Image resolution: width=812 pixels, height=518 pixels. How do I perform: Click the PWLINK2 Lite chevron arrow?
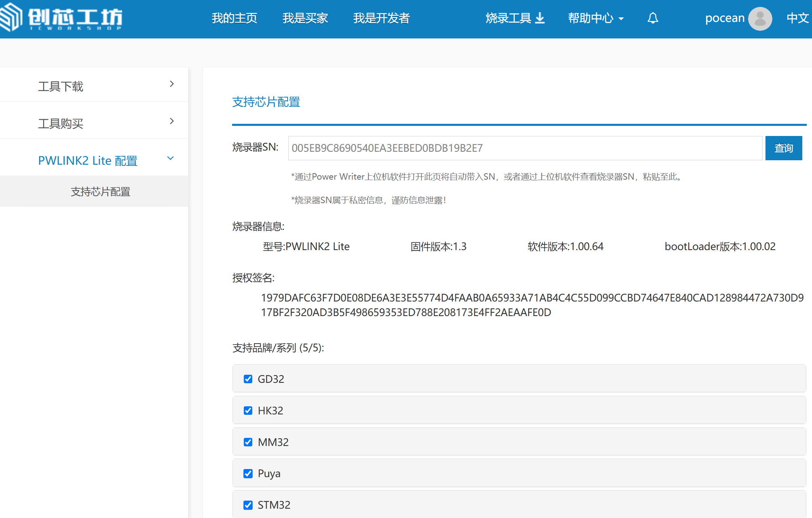point(171,158)
